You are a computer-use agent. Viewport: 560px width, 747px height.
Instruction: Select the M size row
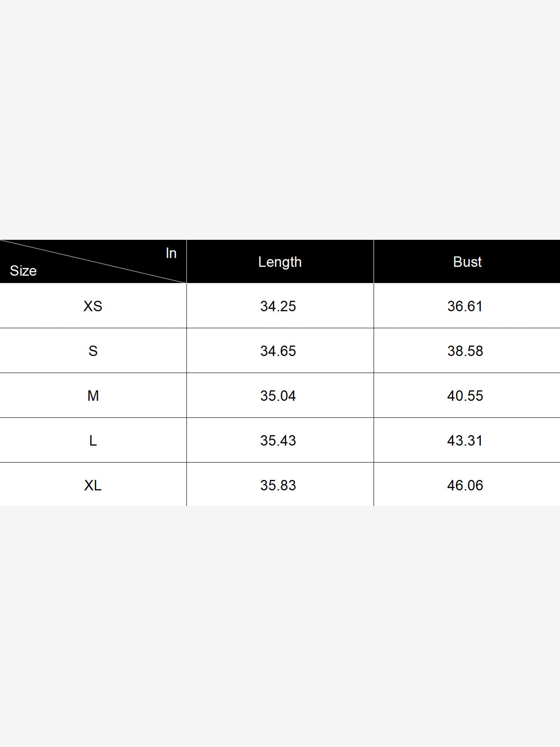pos(280,396)
